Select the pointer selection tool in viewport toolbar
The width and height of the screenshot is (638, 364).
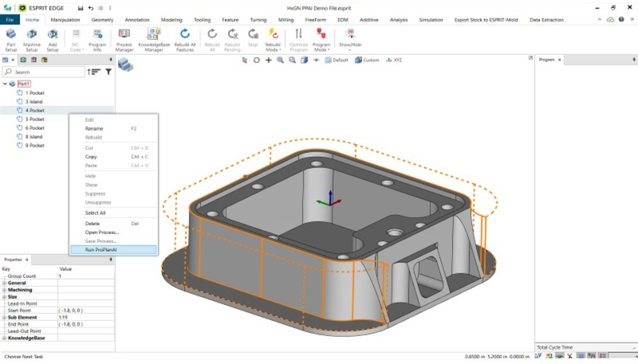click(245, 60)
